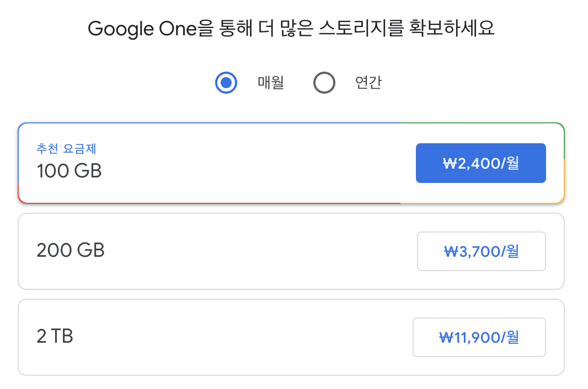588x389 pixels.
Task: Select the 200 GB plan card
Action: [x=291, y=251]
